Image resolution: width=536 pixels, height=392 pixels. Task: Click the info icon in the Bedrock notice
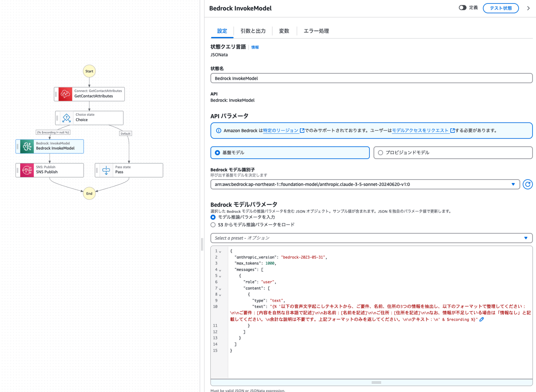(219, 131)
